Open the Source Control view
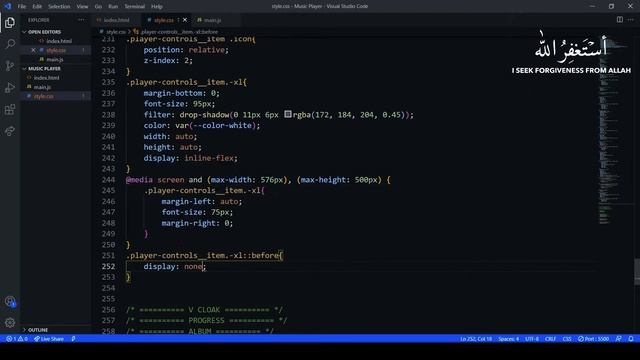This screenshot has height=360, width=640. [x=10, y=66]
